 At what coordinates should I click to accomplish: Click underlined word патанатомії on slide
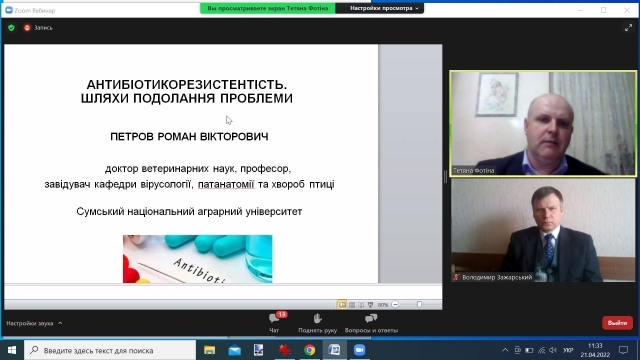[x=226, y=184]
